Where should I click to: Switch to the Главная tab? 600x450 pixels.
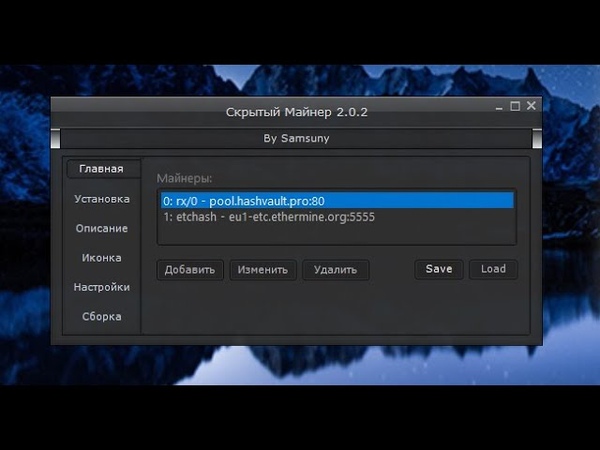[101, 169]
